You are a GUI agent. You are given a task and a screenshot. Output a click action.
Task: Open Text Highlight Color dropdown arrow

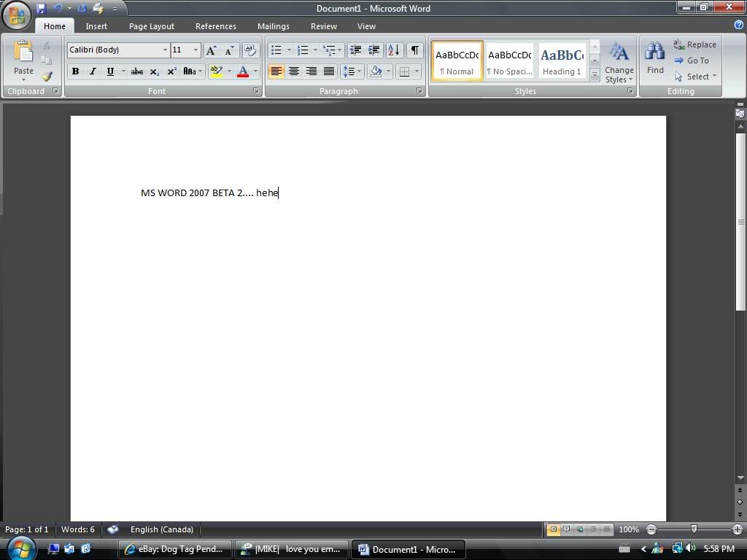229,71
